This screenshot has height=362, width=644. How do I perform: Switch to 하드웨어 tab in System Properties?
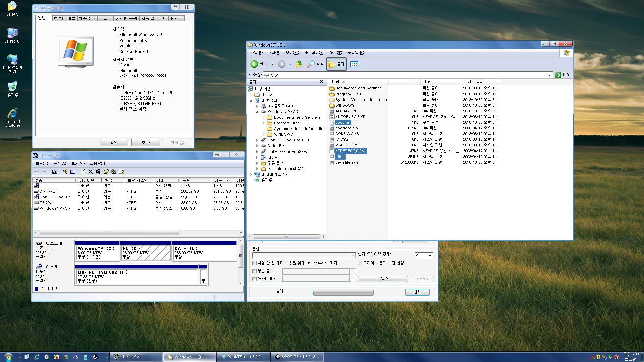pyautogui.click(x=87, y=18)
